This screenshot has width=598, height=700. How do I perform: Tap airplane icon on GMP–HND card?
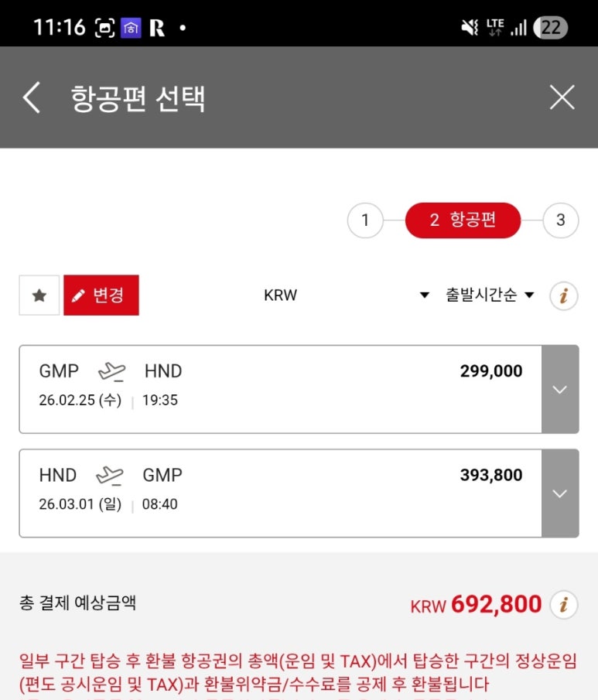pyautogui.click(x=112, y=372)
